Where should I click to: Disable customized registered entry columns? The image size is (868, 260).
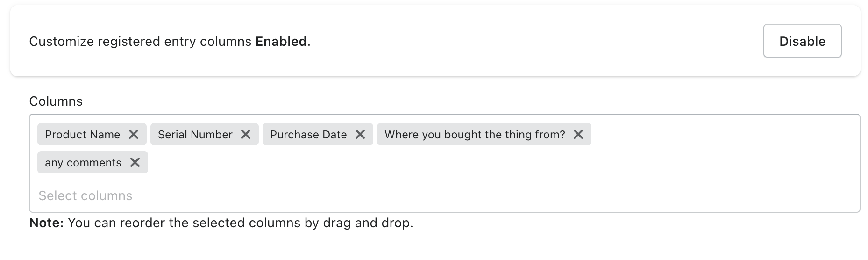tap(802, 41)
